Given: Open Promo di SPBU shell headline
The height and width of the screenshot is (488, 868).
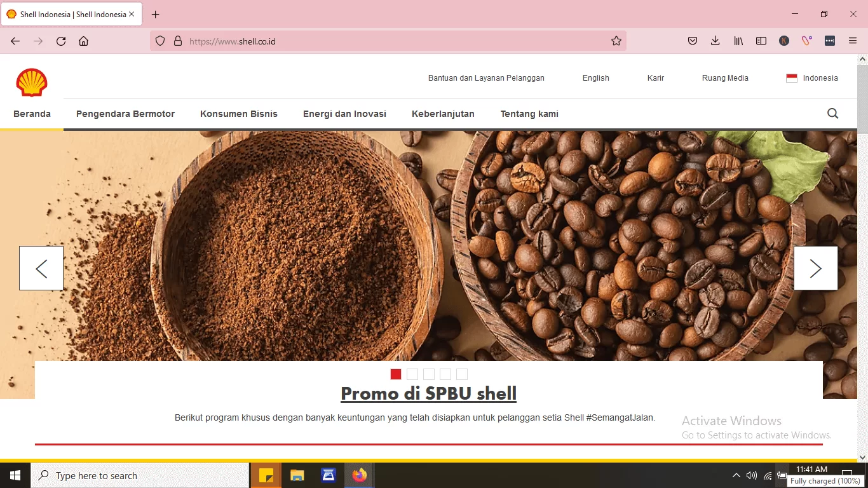Looking at the screenshot, I should [429, 393].
